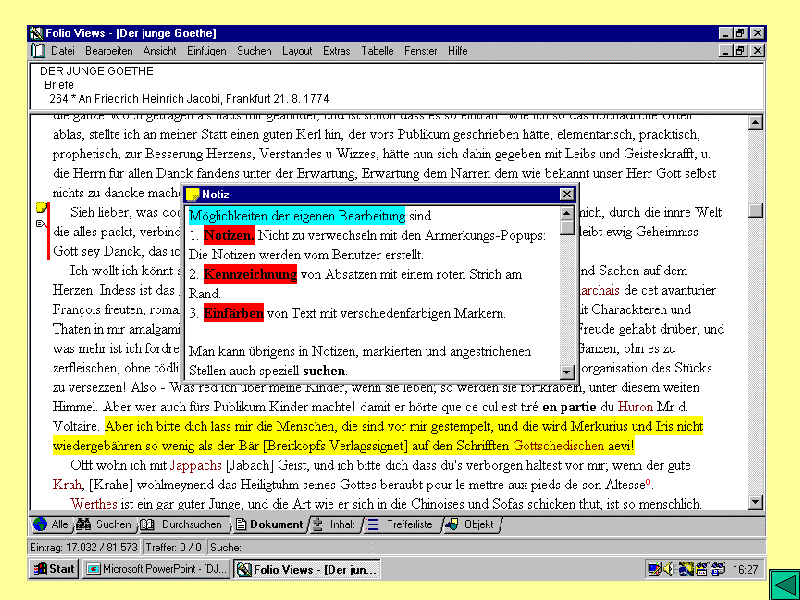Click the Folio Views book icon in menu bar

(38, 50)
